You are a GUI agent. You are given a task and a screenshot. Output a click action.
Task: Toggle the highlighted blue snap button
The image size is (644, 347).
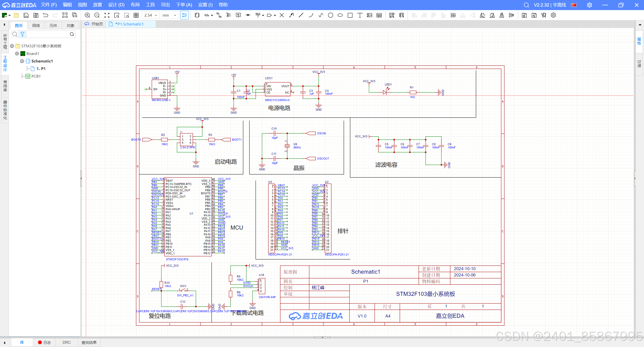point(185,15)
